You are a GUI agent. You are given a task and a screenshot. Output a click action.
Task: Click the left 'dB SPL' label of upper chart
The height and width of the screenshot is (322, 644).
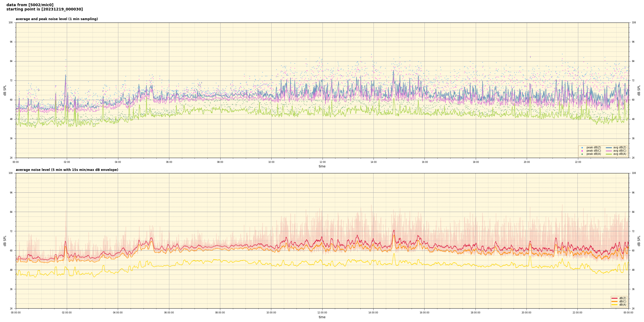pos(5,90)
